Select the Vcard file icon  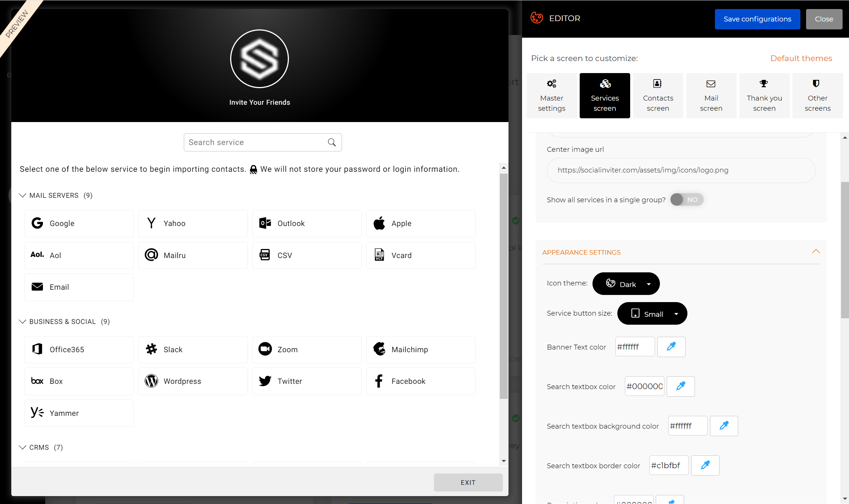pos(379,255)
